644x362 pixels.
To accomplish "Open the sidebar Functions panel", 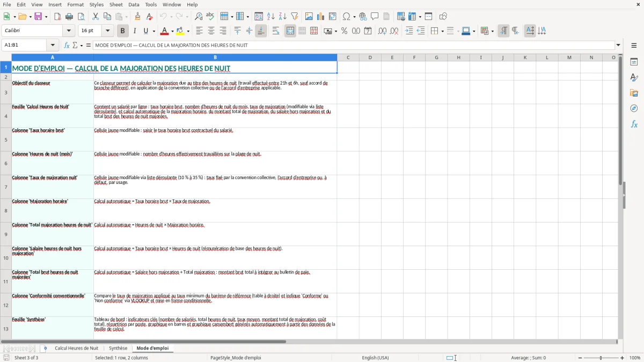I will coord(634,124).
